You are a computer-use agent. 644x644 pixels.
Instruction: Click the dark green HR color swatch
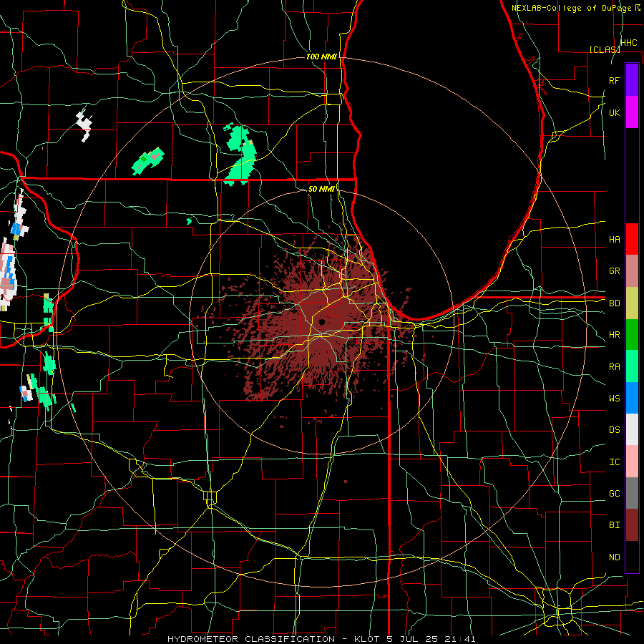click(x=632, y=335)
